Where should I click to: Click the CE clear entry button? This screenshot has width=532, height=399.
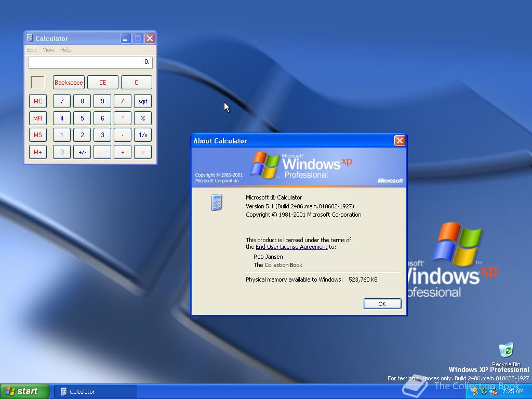pyautogui.click(x=103, y=83)
